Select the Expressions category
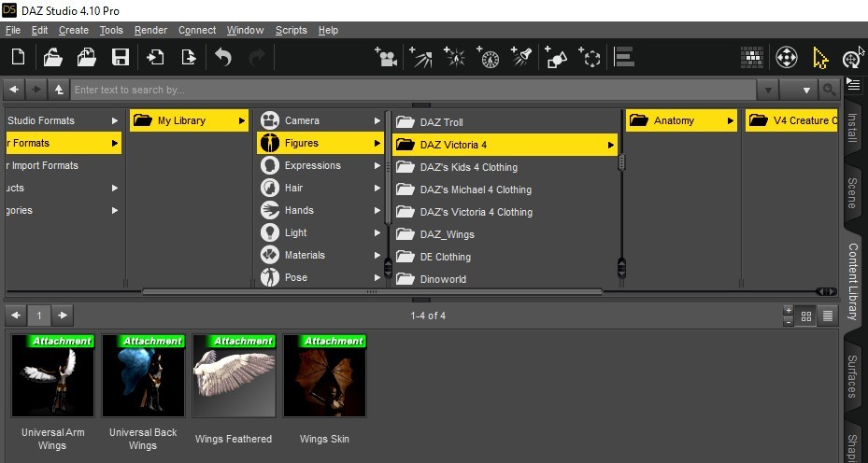This screenshot has width=868, height=463. (320, 165)
